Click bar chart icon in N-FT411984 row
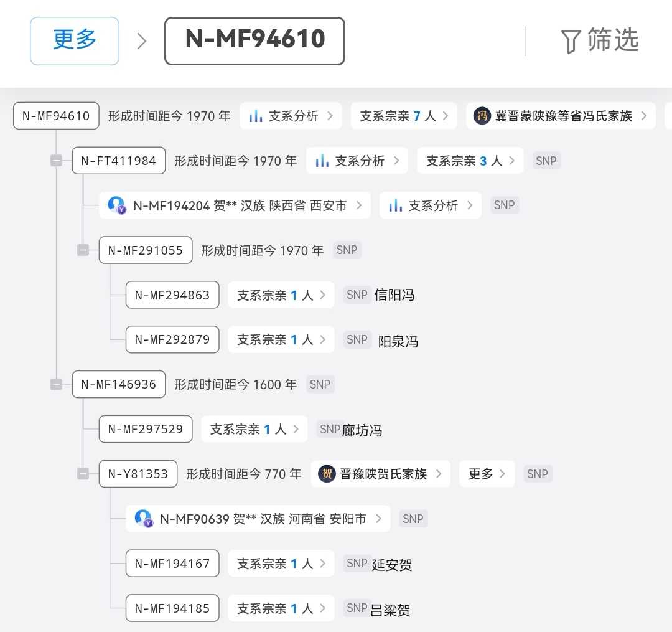 322,161
